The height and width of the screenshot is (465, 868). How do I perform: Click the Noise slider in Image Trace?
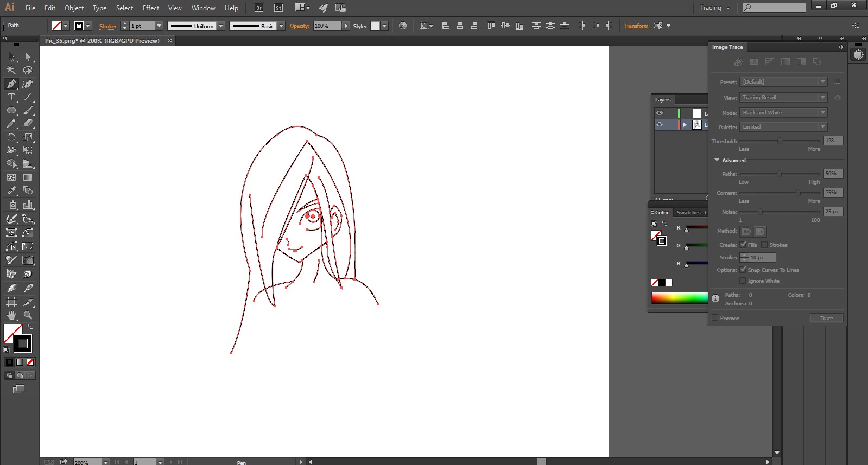point(780,212)
